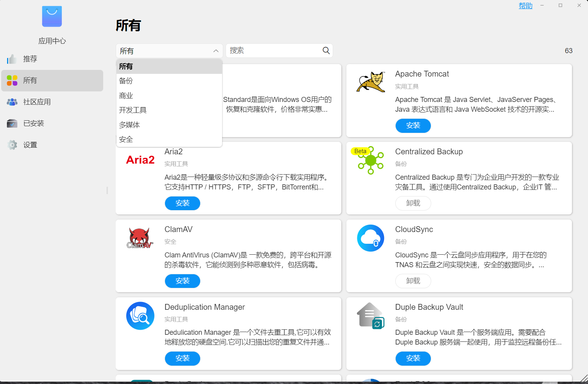Screen dimensions: 588x384
Task: Pick 多媒体 in the category dropdown
Action: point(129,125)
